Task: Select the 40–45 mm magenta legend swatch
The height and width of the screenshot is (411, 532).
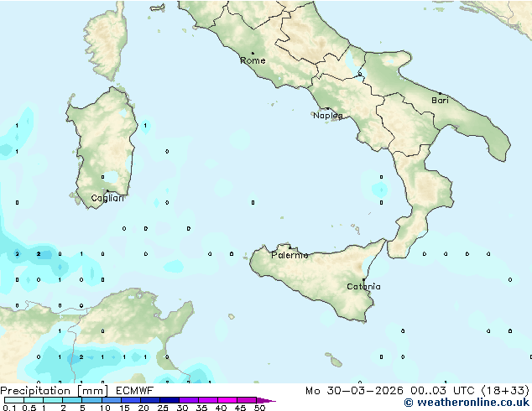Action: pyautogui.click(x=227, y=400)
